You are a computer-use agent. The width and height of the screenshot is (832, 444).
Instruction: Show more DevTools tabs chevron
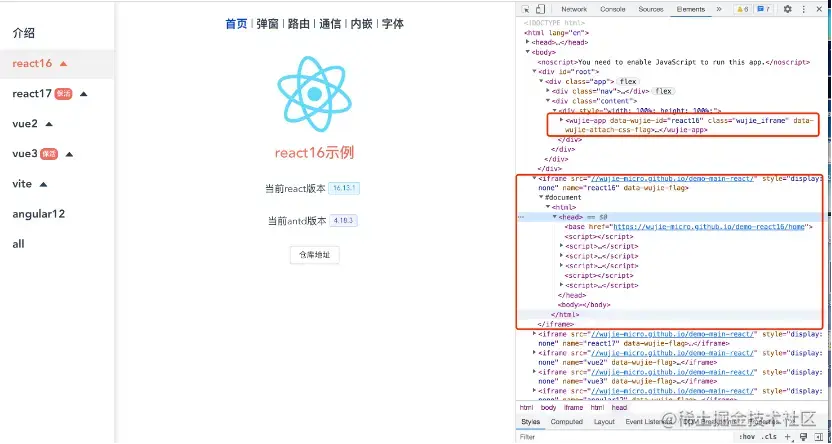point(719,9)
